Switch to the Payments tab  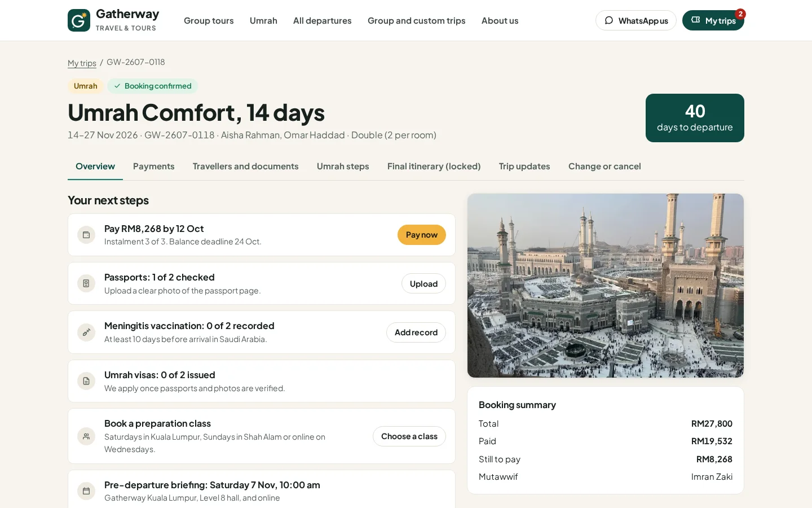click(154, 166)
